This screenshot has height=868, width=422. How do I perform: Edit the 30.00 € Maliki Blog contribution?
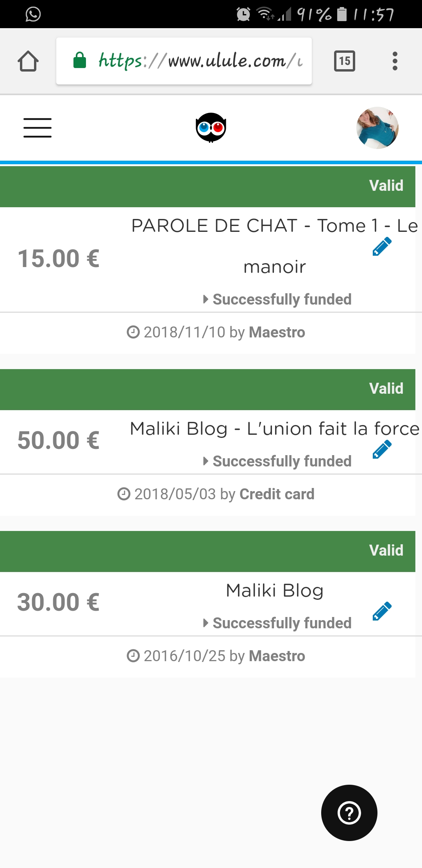point(382,612)
